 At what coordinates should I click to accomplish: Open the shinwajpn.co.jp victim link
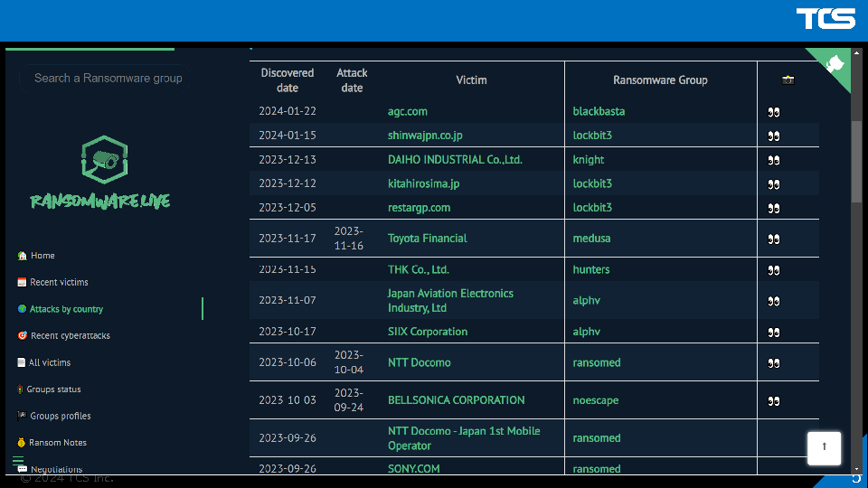425,136
